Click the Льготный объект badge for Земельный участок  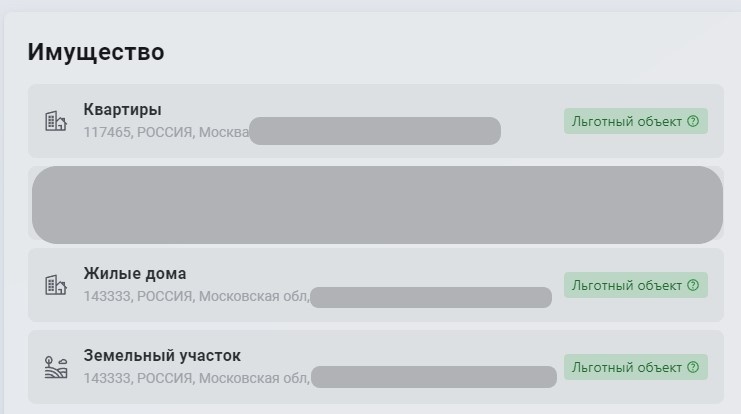pyautogui.click(x=636, y=367)
